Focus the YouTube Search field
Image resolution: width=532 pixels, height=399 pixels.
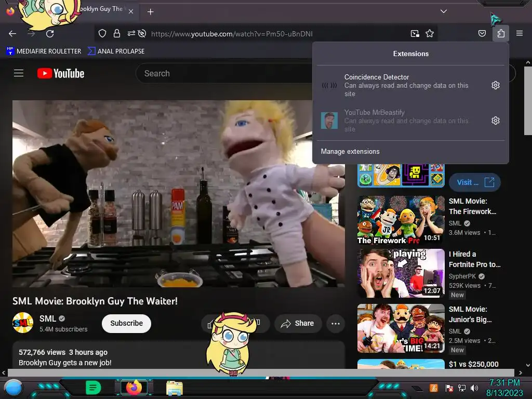[224, 73]
